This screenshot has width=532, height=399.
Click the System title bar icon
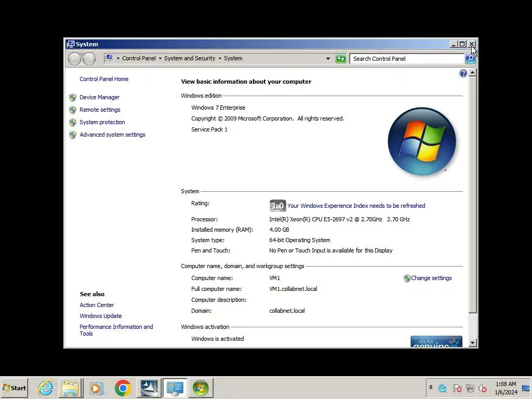click(x=71, y=44)
